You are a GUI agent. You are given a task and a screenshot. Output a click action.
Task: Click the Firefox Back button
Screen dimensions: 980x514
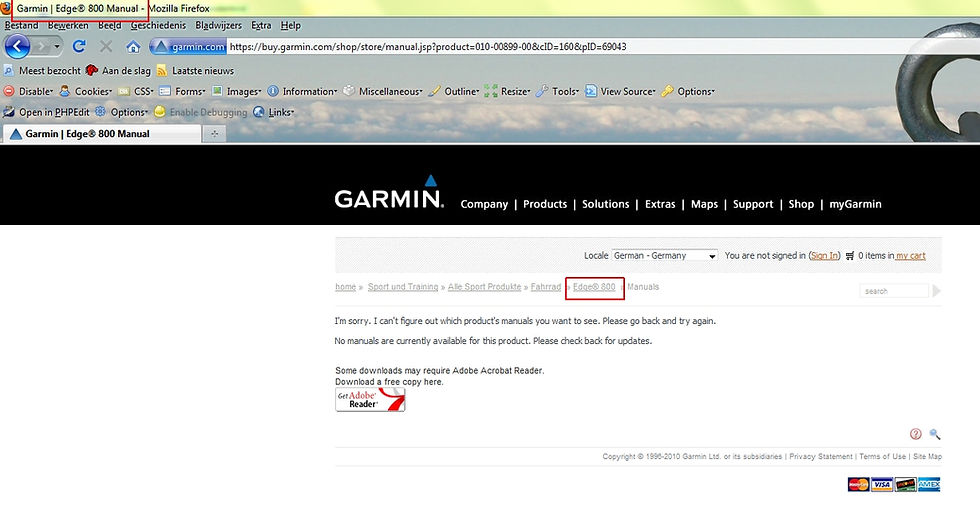[17, 46]
